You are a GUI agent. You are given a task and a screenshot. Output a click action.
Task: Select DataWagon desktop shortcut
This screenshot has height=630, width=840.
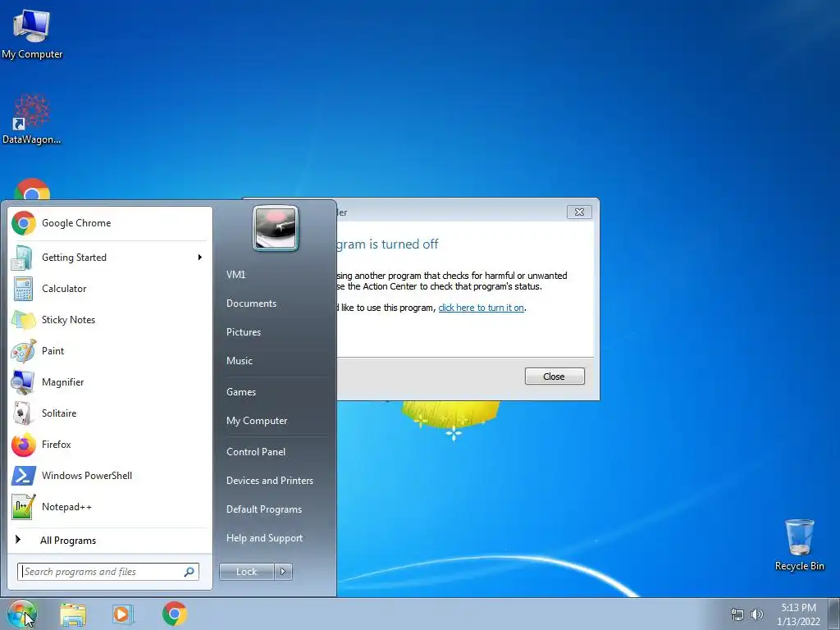coord(32,119)
